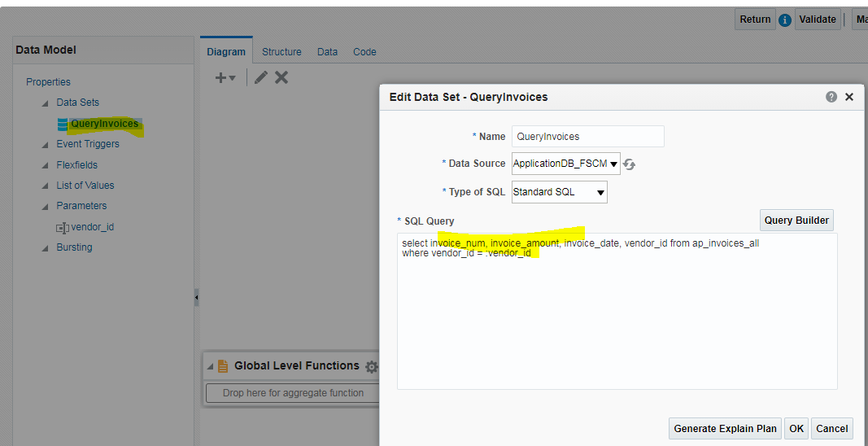Collapse the Data Sets tree node

click(x=46, y=103)
